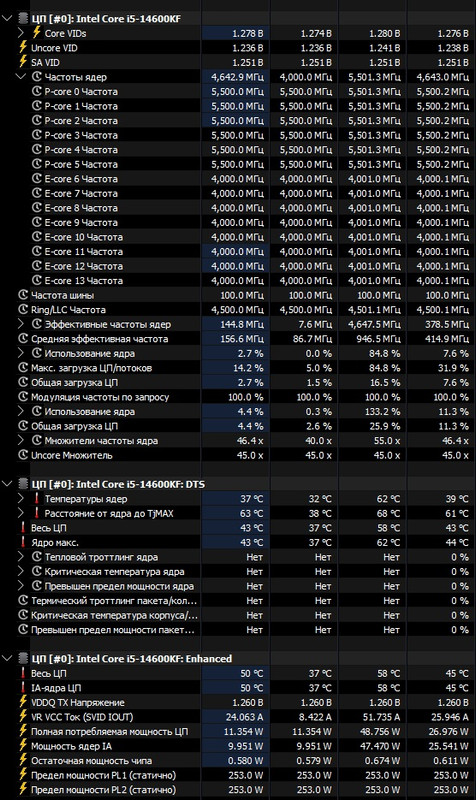Click the value 156.6 МГц

tap(242, 339)
